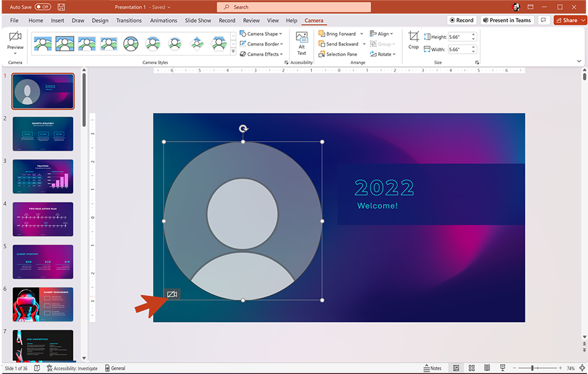
Task: Click the rotate handle above the cameo
Action: click(x=243, y=129)
